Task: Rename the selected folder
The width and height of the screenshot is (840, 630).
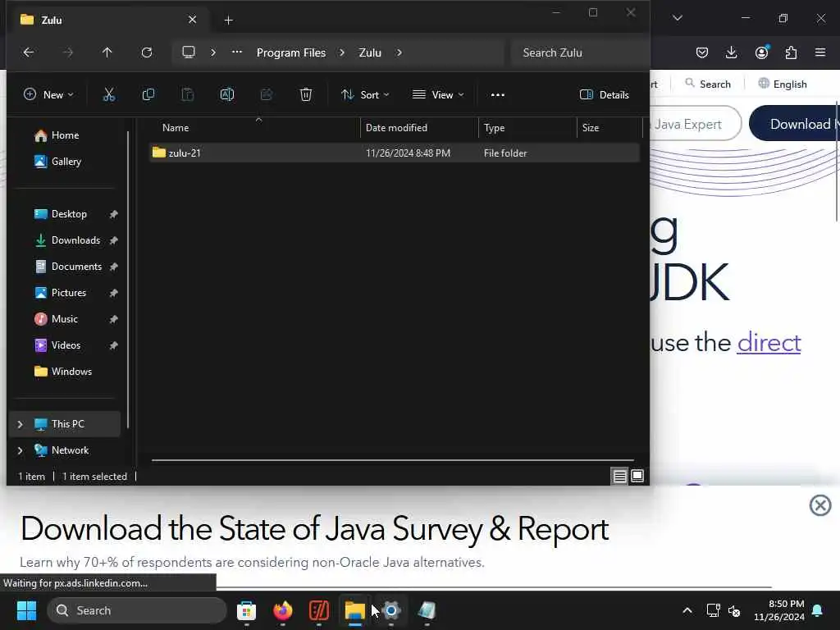Action: [227, 95]
